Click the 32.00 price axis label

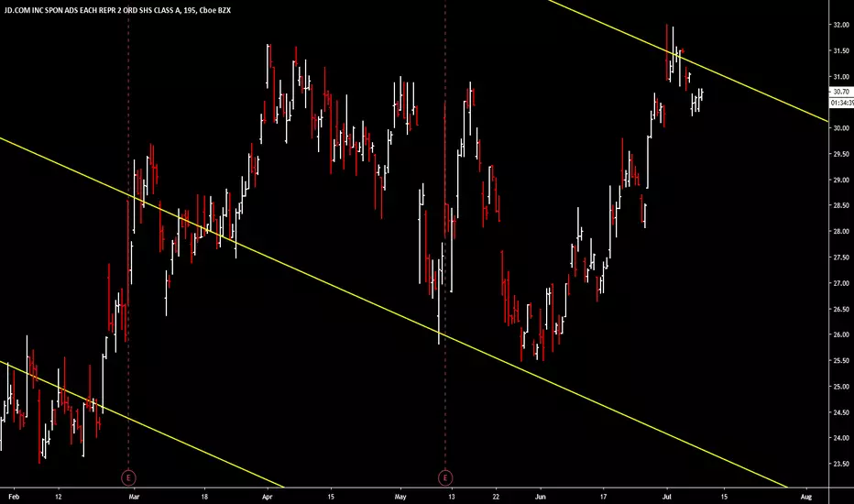841,25
